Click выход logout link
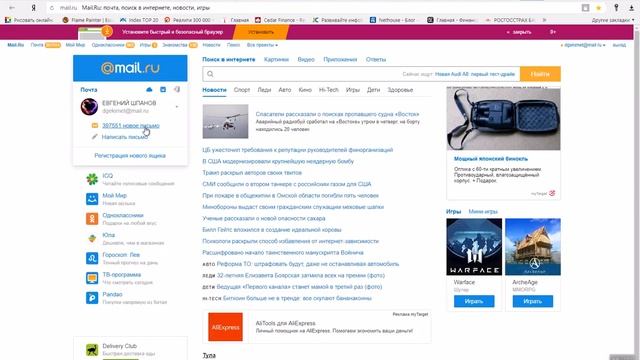The width and height of the screenshot is (640, 360). point(619,45)
